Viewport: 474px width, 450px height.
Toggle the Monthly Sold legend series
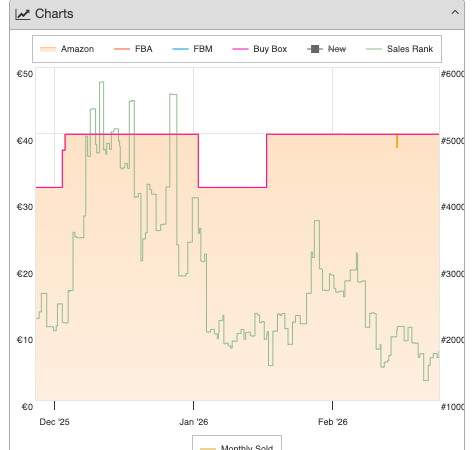point(237,447)
